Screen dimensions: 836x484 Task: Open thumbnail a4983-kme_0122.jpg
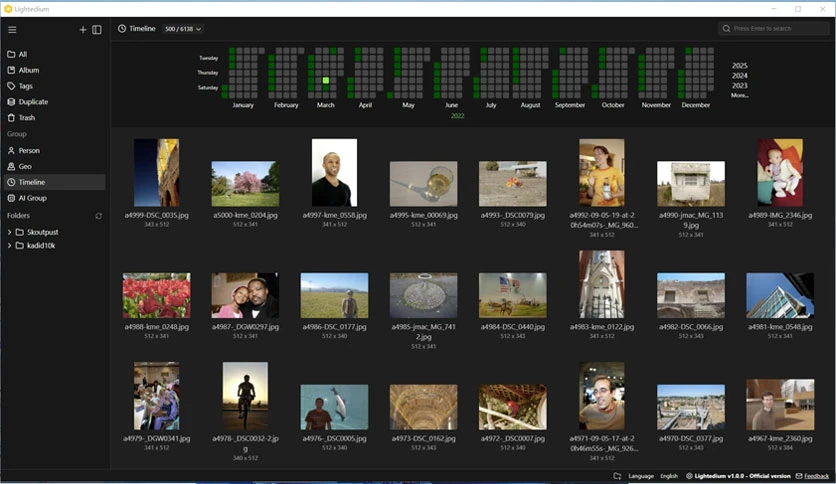tap(601, 284)
